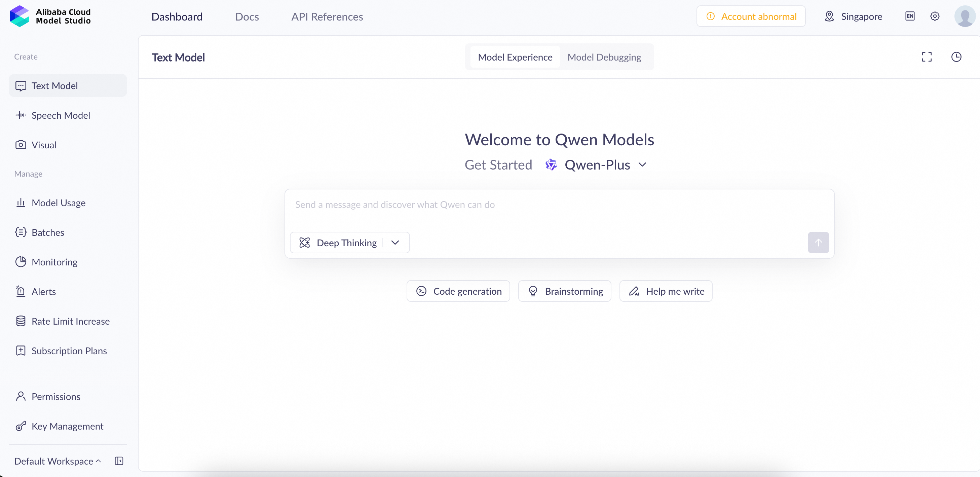
Task: Open Monitoring in the sidebar
Action: click(x=68, y=262)
